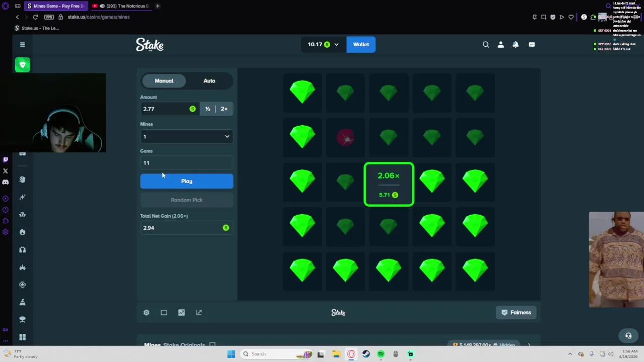This screenshot has width=644, height=362.
Task: Click the crown-like sidebar icon
Action: tap(22, 267)
